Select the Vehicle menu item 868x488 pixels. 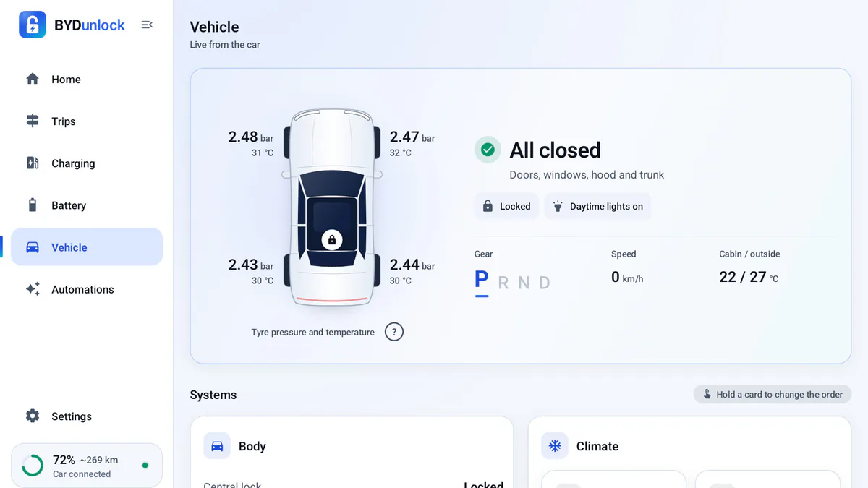(x=87, y=247)
